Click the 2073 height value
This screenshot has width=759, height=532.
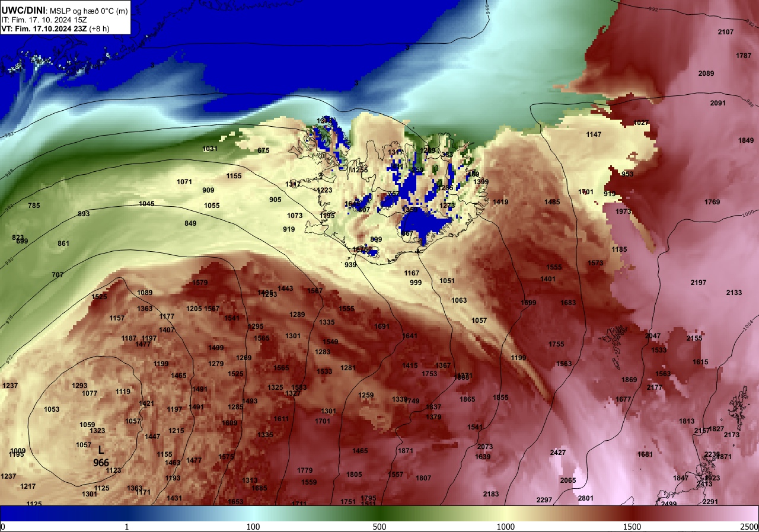tap(485, 447)
